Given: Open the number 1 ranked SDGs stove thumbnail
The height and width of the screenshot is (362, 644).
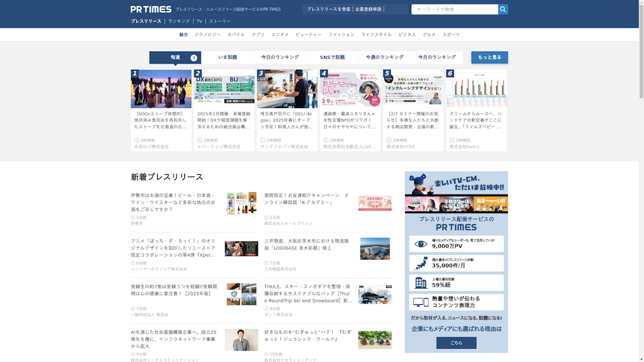Looking at the screenshot, I should tap(161, 89).
